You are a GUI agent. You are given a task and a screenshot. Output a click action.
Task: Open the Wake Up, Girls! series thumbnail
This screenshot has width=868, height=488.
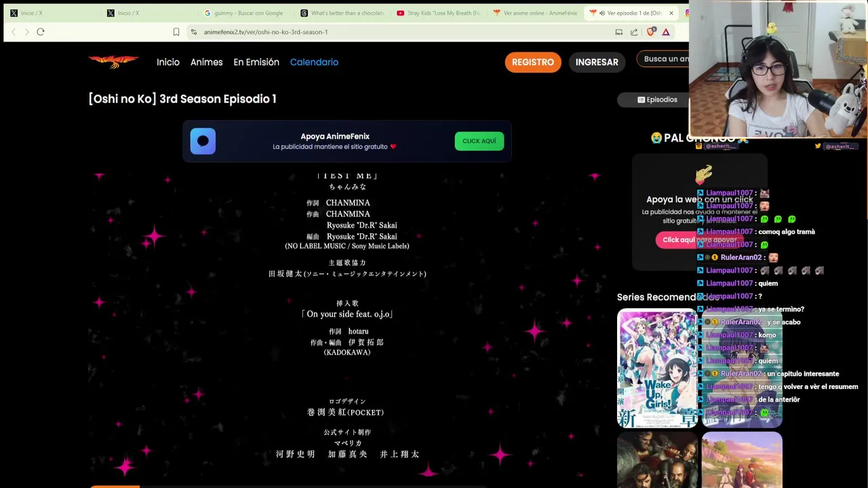657,368
